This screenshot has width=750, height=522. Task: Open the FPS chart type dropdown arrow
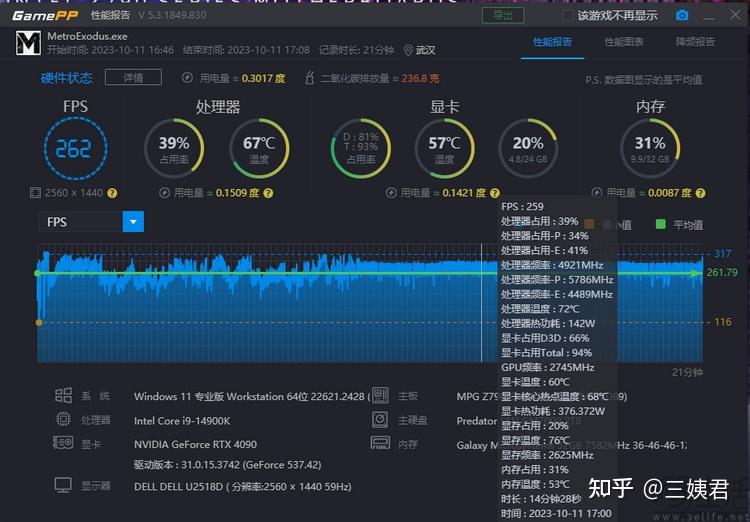coord(133,222)
